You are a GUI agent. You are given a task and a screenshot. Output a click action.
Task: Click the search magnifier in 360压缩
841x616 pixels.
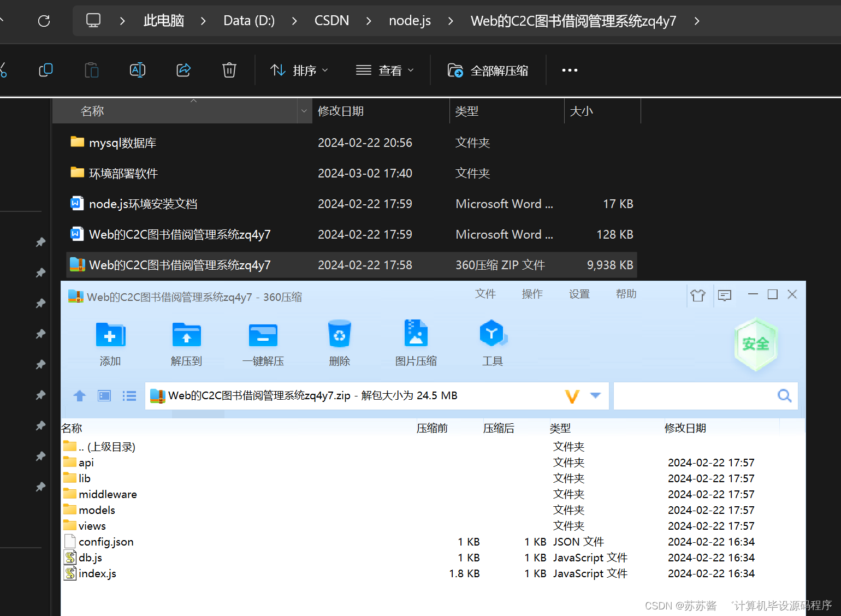tap(784, 395)
